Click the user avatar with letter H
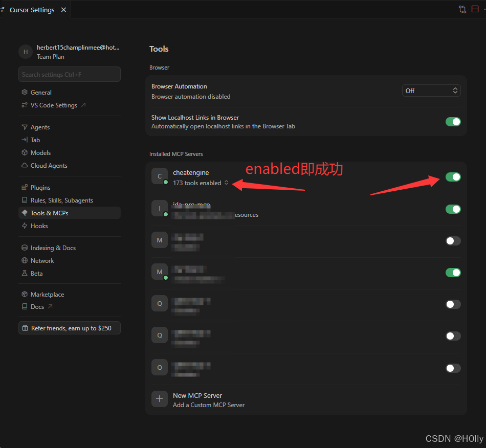The image size is (486, 448). pos(26,52)
